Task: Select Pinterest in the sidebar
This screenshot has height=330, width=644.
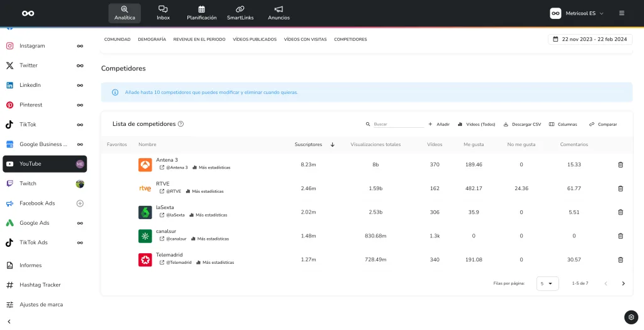Action: 45,105
